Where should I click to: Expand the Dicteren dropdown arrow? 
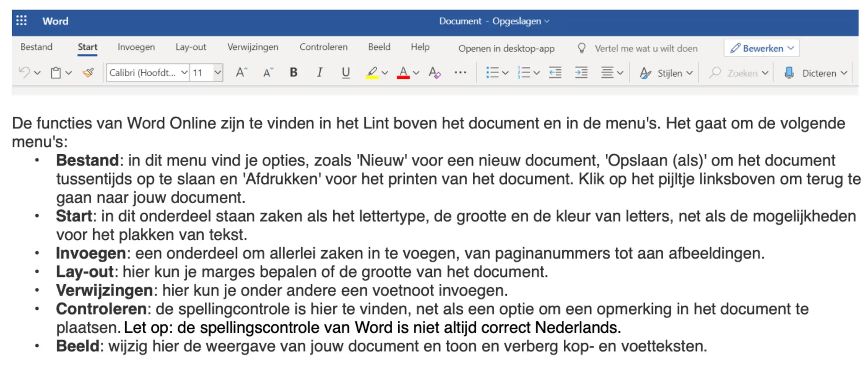coord(844,73)
